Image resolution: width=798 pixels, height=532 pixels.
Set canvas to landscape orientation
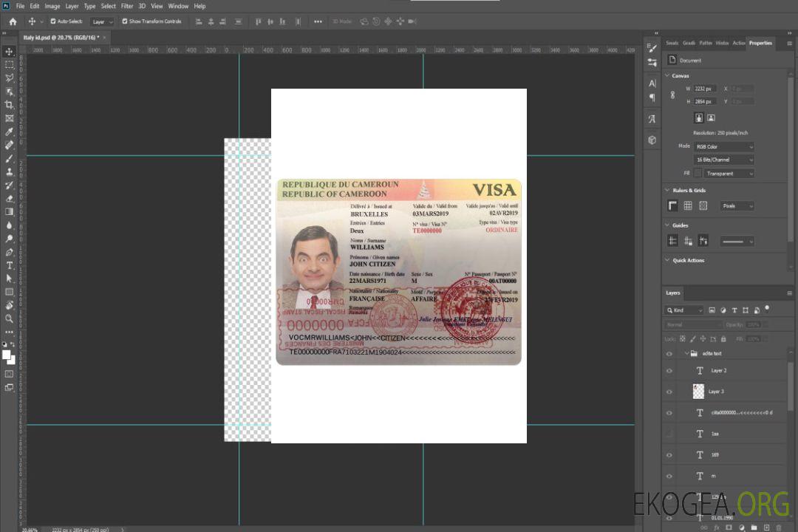tap(711, 118)
